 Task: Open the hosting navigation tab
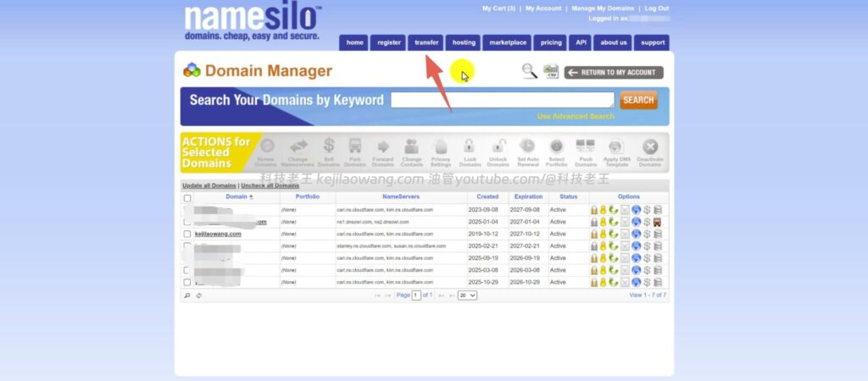point(464,42)
